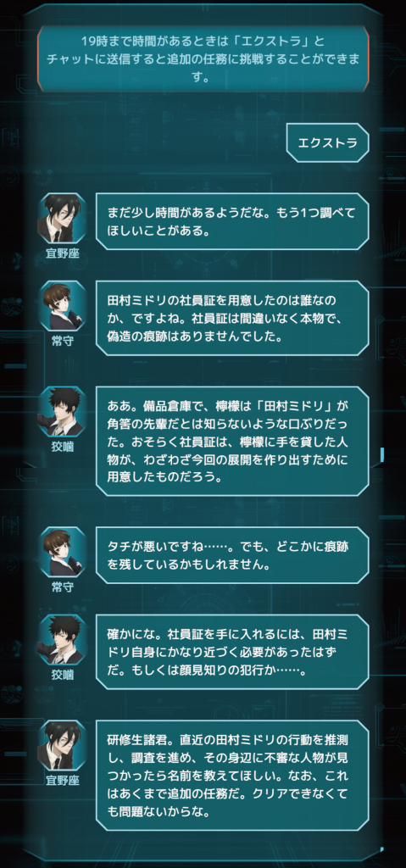Click the 常守 name label under second avatar
Viewport: 406px width, 868px height.
pyautogui.click(x=62, y=342)
